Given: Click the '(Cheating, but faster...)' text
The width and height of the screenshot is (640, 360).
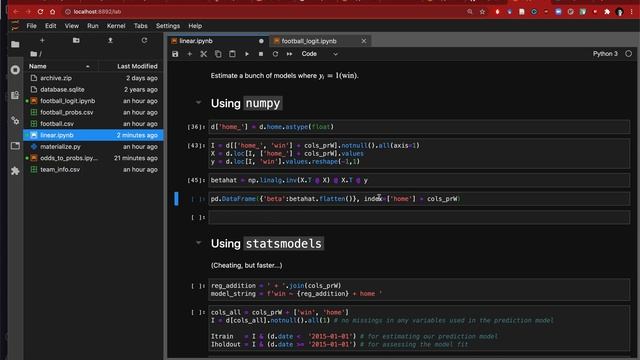Looking at the screenshot, I should point(247,265).
